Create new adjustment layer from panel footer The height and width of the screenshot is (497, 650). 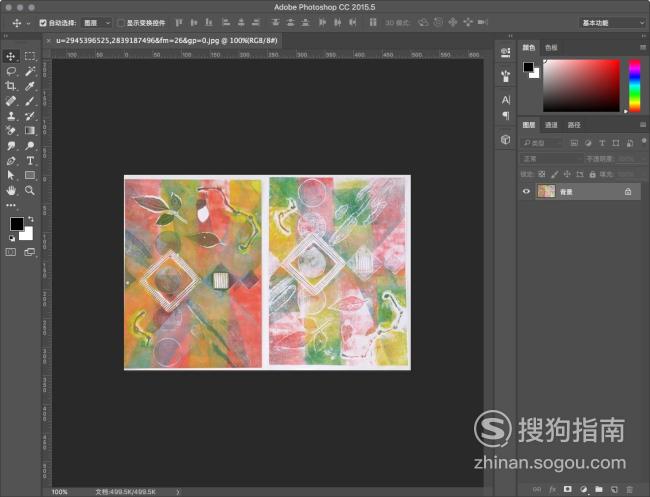pyautogui.click(x=583, y=489)
